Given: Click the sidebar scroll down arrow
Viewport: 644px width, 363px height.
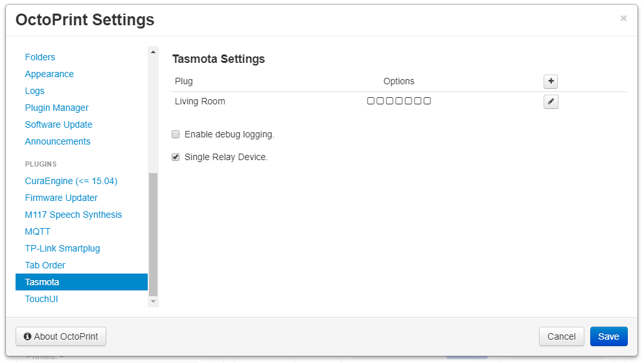Looking at the screenshot, I should [x=153, y=301].
